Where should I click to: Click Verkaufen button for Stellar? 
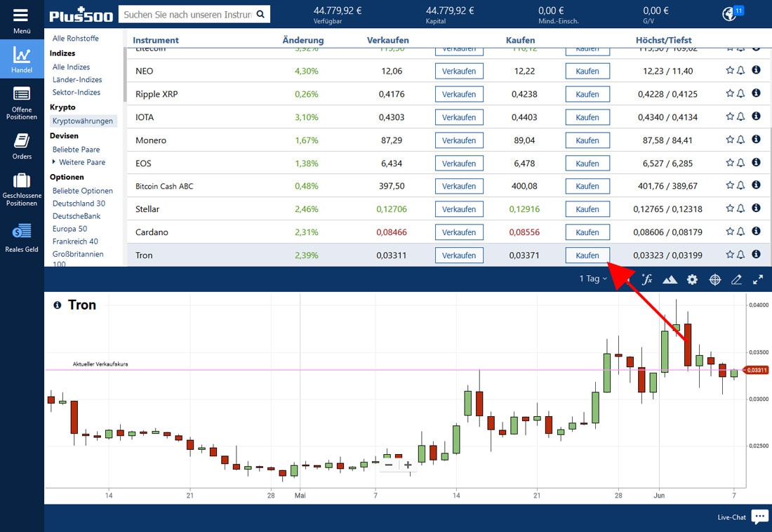pyautogui.click(x=459, y=209)
